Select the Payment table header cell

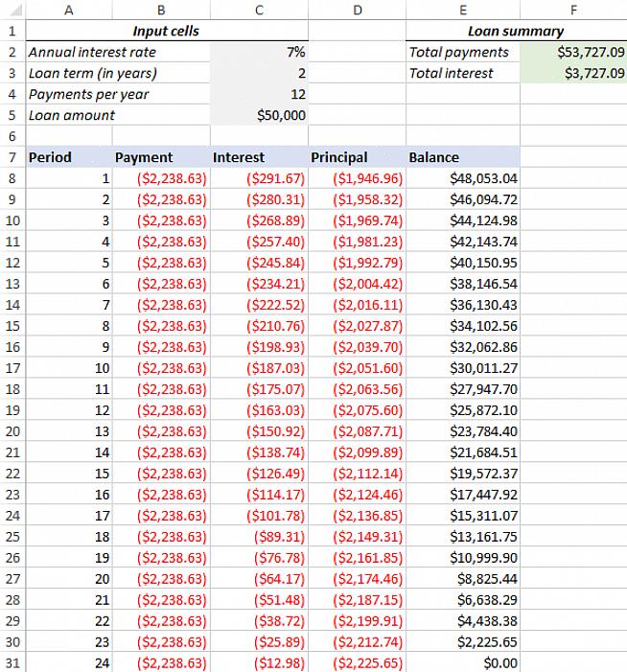161,157
